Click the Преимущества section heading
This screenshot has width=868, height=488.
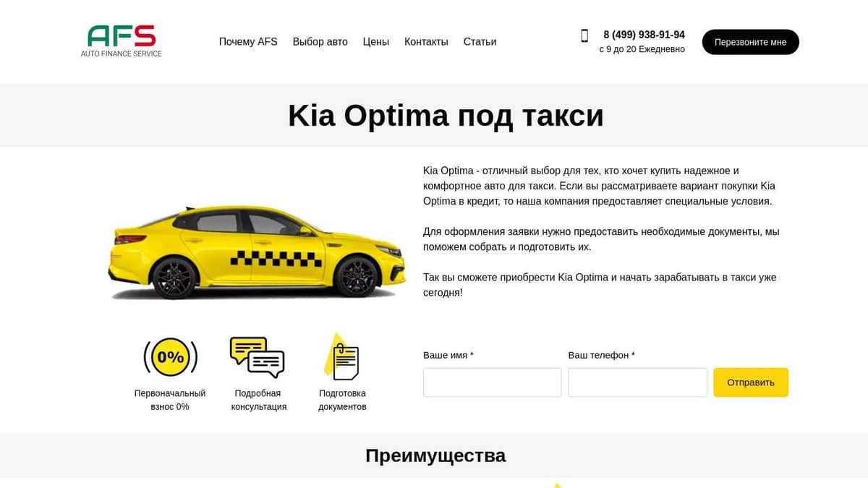coord(435,455)
